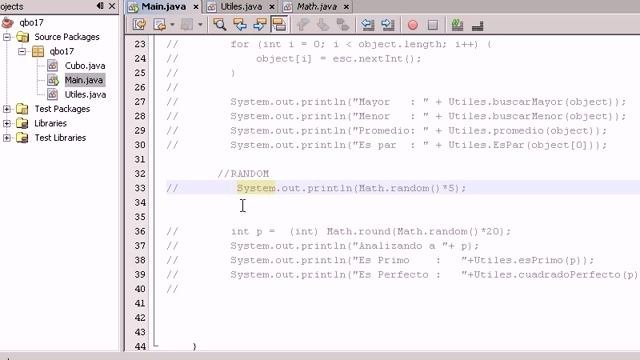Click Find Previous Occurrence icon
The height and width of the screenshot is (360, 640).
pyautogui.click(x=240, y=24)
